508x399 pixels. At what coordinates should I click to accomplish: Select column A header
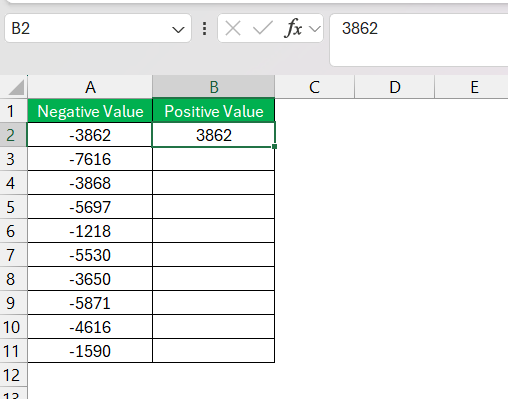pos(90,87)
